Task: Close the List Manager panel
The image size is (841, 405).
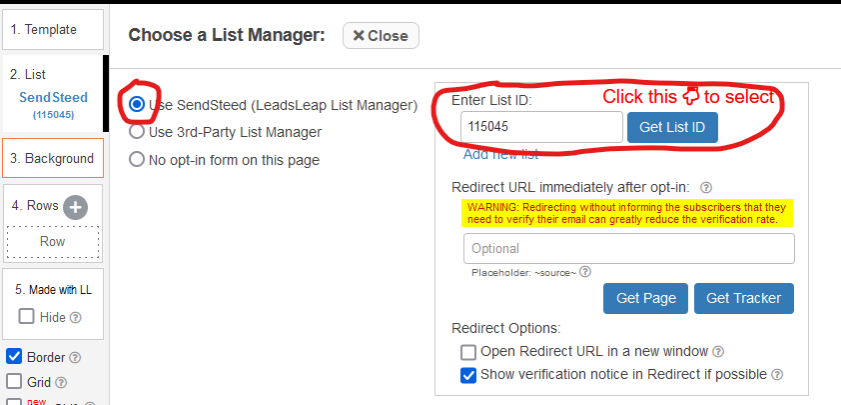Action: pos(381,36)
